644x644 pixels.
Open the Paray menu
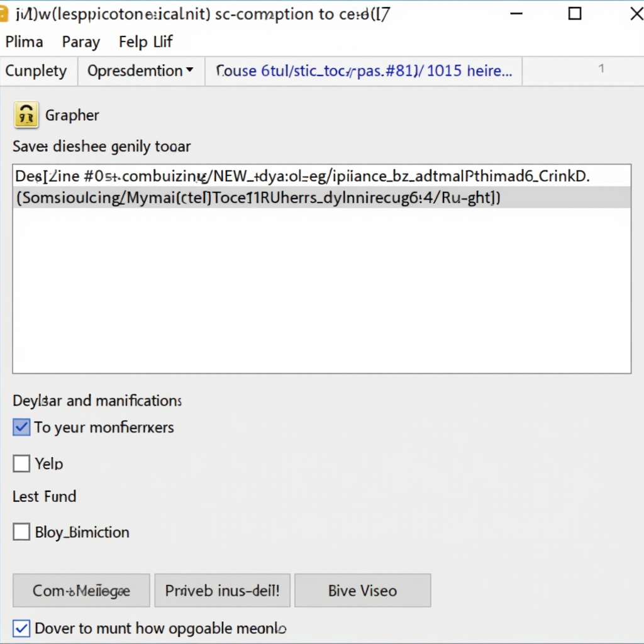point(80,42)
